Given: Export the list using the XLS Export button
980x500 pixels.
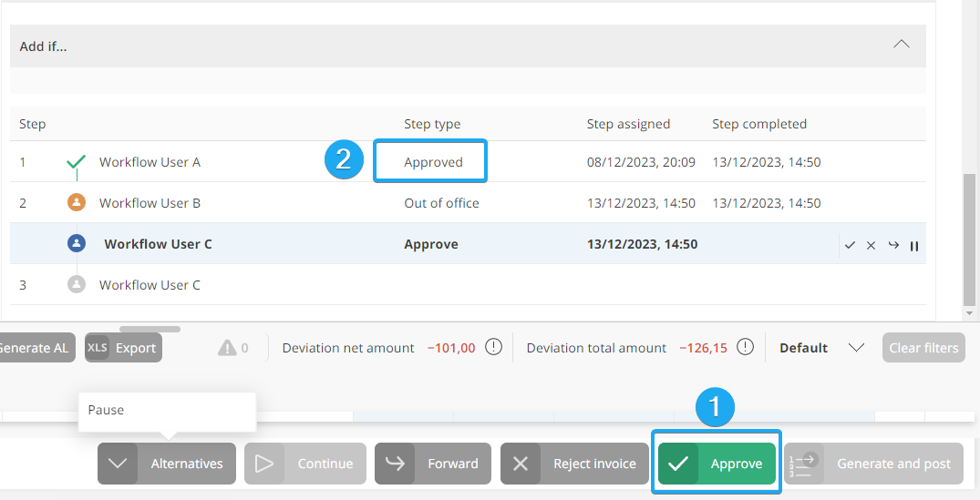Looking at the screenshot, I should point(123,348).
